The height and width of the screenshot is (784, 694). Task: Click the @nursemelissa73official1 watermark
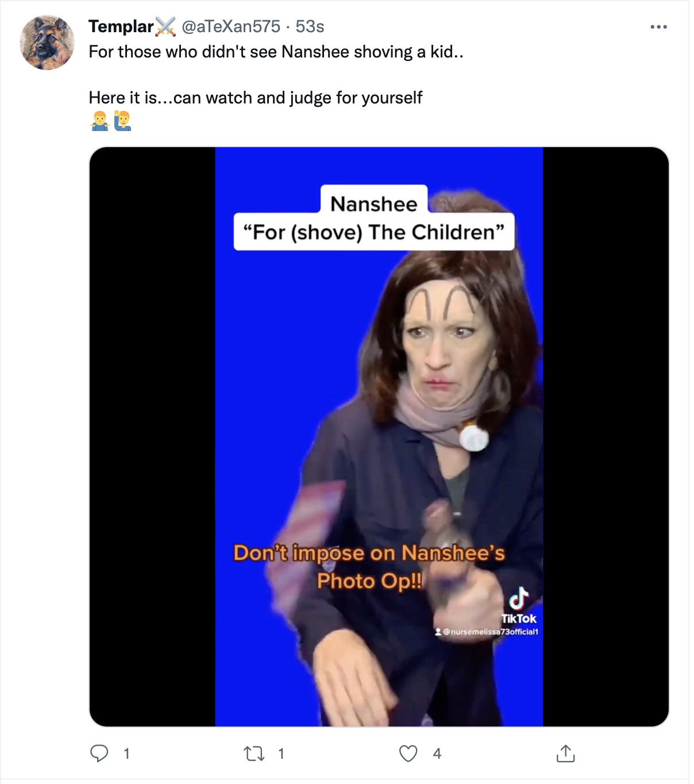487,632
